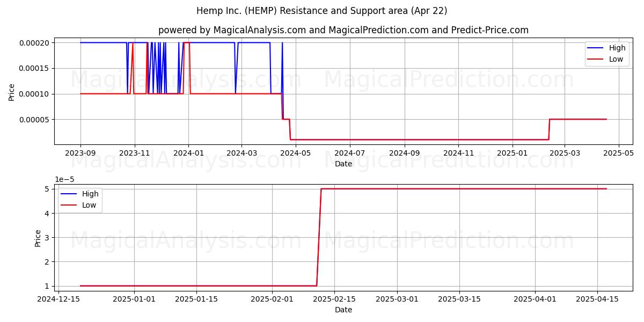Screen dimensions: 644x322
Task: Click the top chart 'Price' axis label
Action: 12,92
